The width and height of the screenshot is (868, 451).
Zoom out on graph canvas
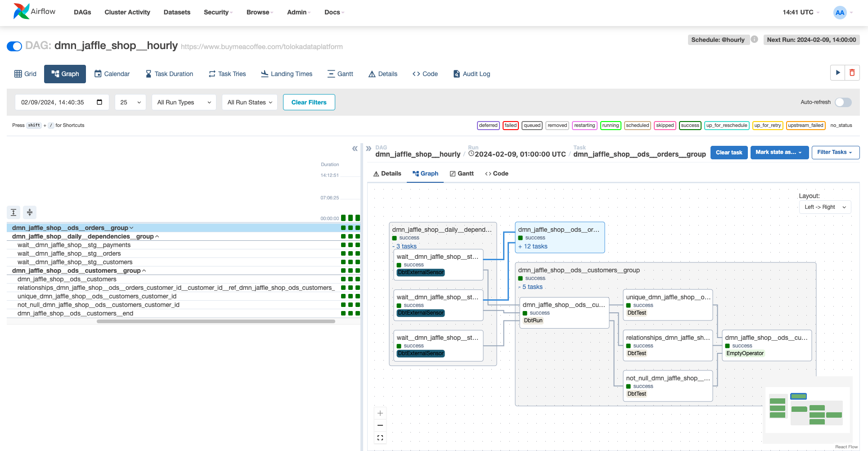click(380, 425)
